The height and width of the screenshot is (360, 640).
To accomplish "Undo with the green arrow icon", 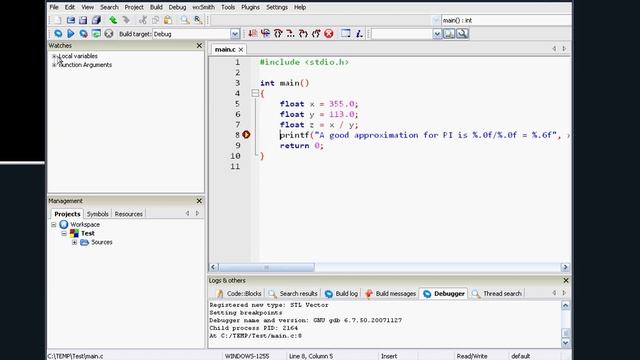I will point(113,20).
